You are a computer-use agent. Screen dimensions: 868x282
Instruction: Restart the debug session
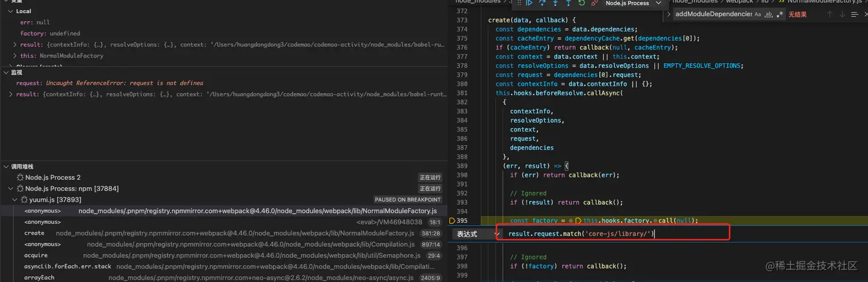coord(582,3)
